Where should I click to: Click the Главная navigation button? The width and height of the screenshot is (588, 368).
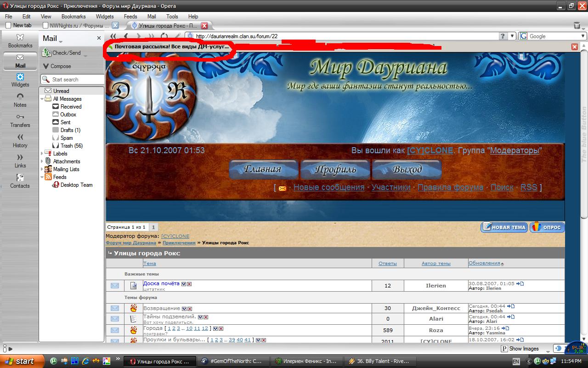263,169
